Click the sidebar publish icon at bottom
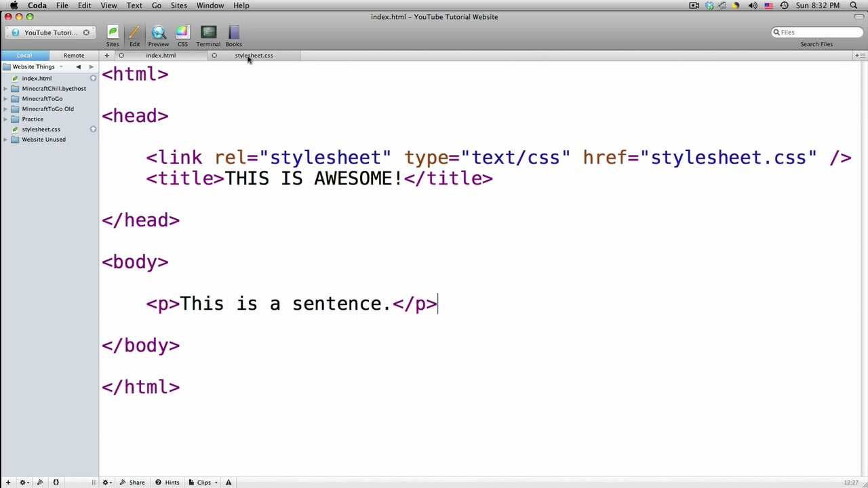Viewport: 868px width, 488px height. (40, 483)
